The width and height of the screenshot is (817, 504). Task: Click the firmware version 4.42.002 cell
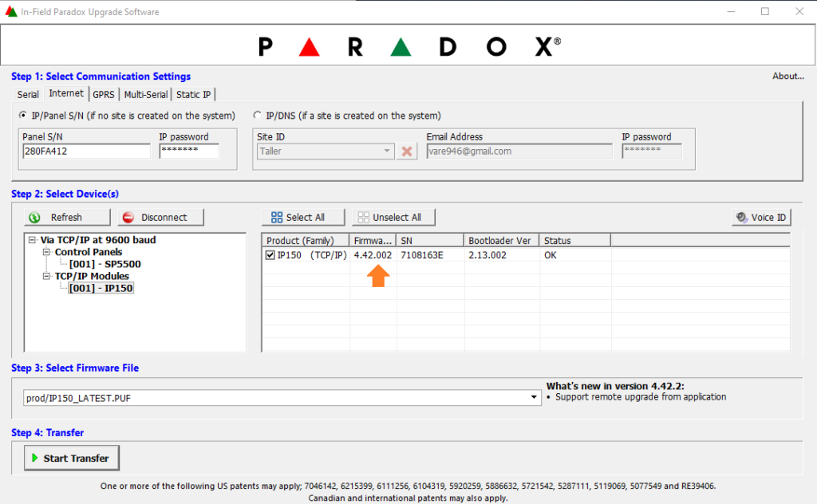click(373, 255)
